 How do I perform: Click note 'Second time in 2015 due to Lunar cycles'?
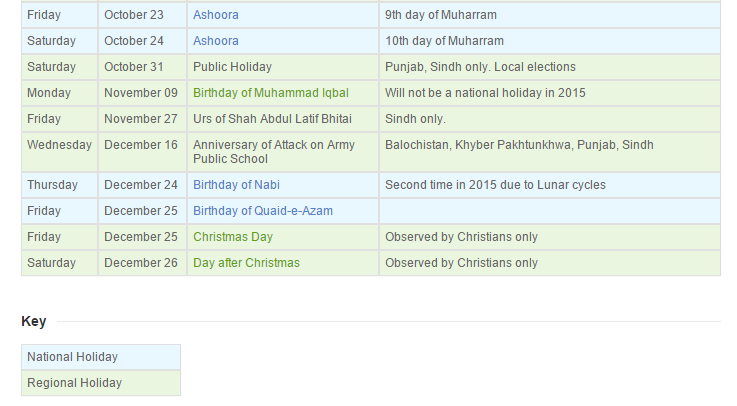tap(495, 185)
